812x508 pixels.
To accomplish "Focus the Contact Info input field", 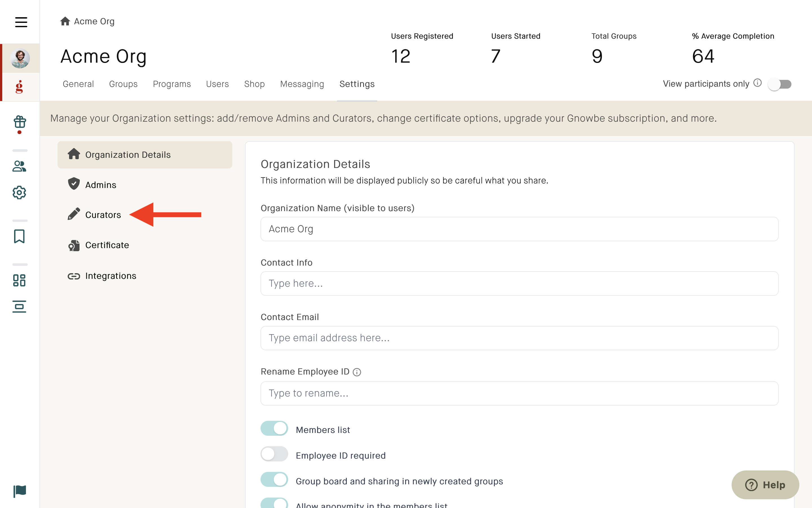I will tap(519, 284).
